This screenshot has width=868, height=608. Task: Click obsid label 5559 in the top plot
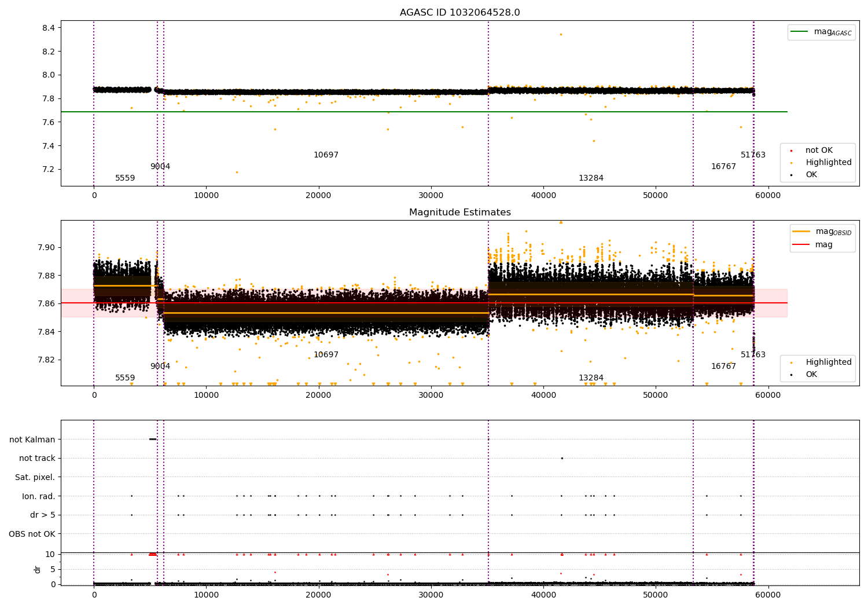pyautogui.click(x=125, y=178)
